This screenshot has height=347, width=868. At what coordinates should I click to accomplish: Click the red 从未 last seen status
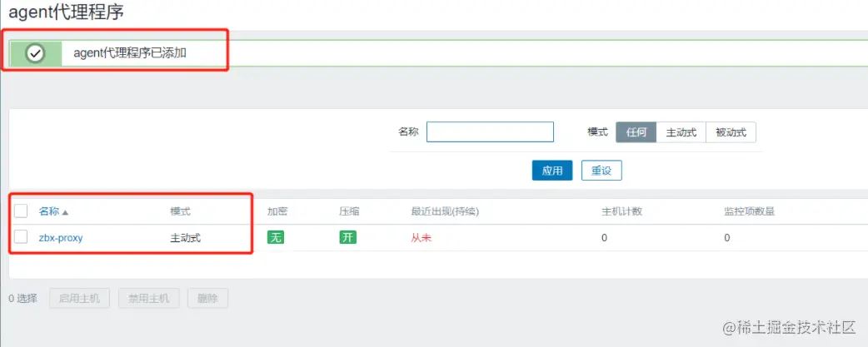(421, 238)
